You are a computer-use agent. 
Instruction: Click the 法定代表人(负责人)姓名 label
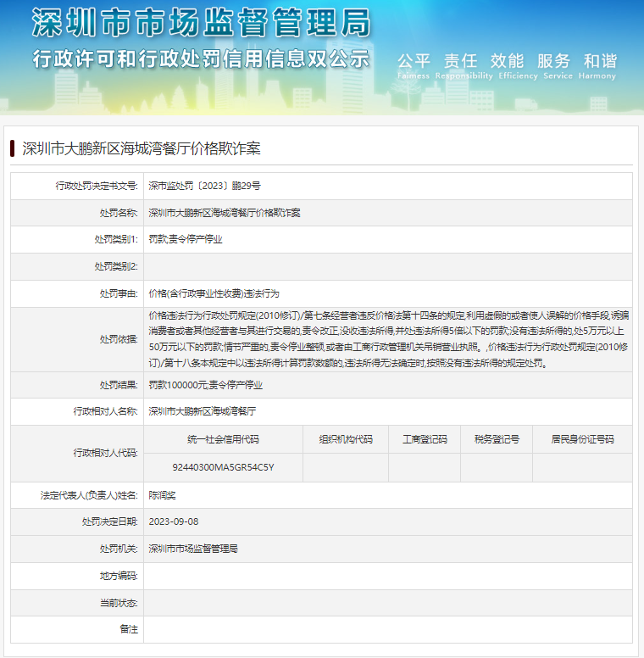click(x=89, y=495)
